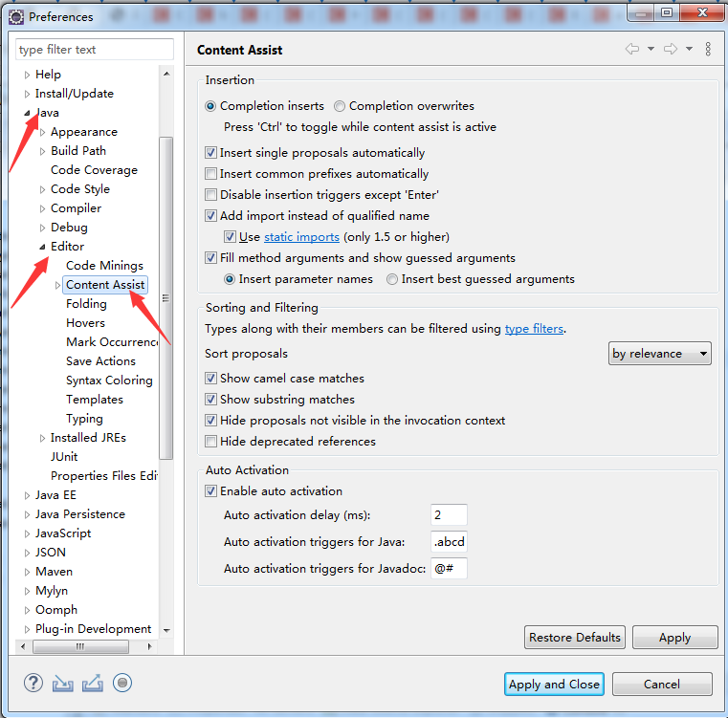Toggle Insert single proposals automatically
This screenshot has height=718, width=728.
tap(210, 153)
